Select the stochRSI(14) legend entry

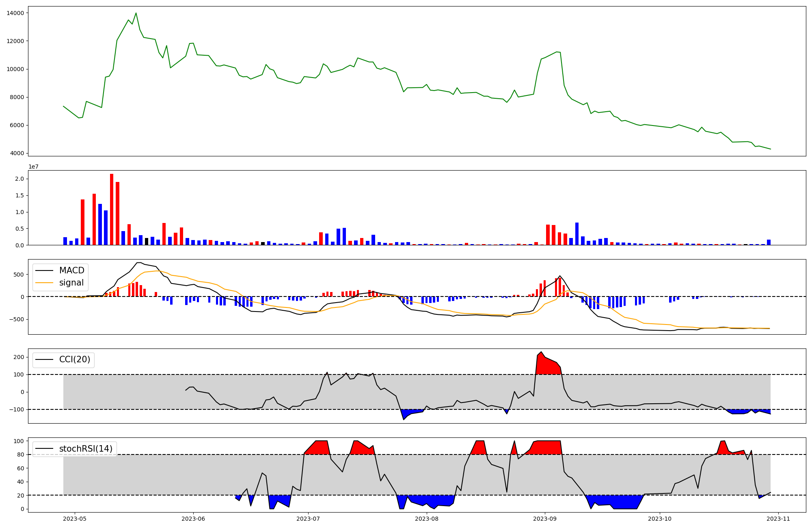pyautogui.click(x=86, y=449)
